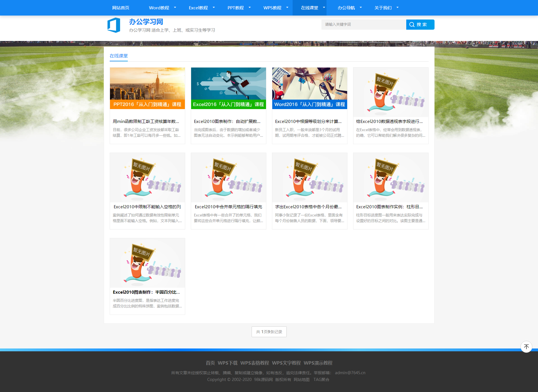Image resolution: width=538 pixels, height=392 pixels.
Task: Open article Excel2010中合并单元格的隔行填充
Action: pyautogui.click(x=228, y=207)
